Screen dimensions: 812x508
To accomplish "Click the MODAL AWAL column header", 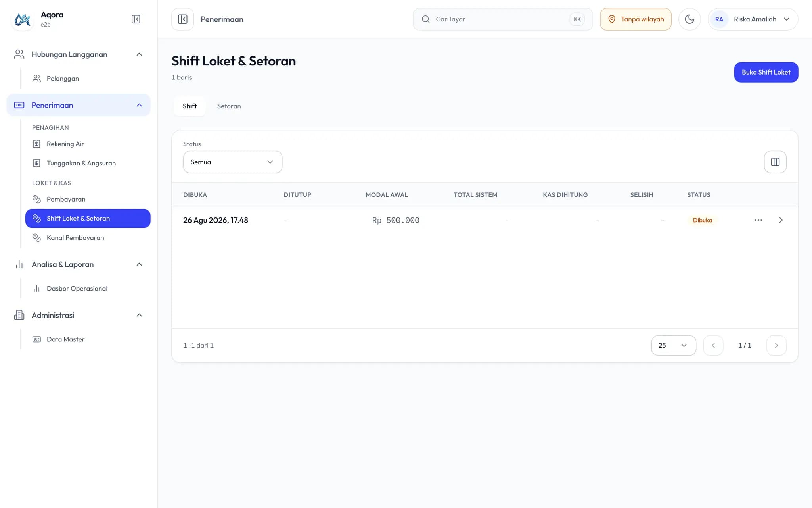I will (x=387, y=195).
